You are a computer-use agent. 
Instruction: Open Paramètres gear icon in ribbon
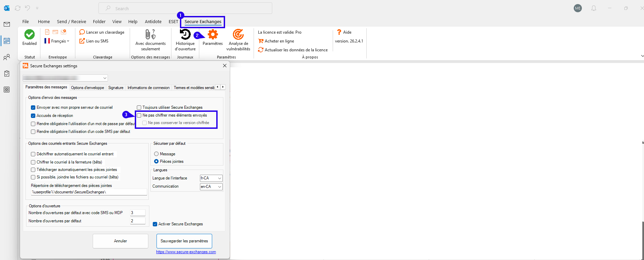point(213,34)
